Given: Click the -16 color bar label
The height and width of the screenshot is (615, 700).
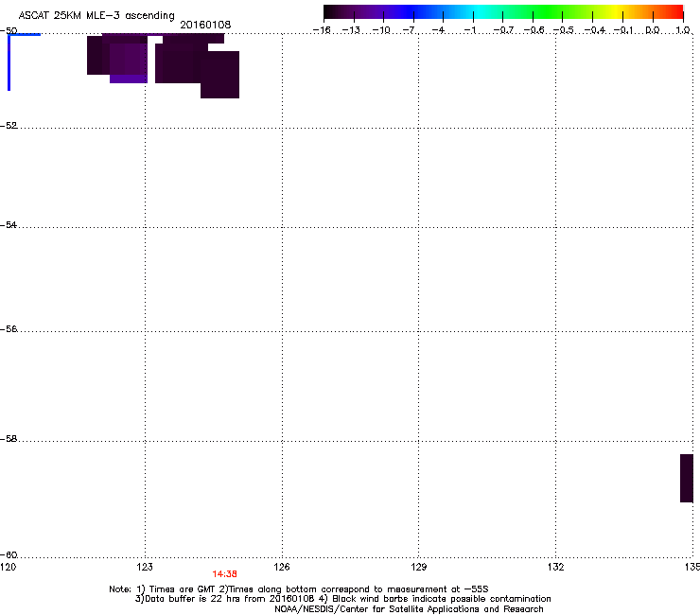Looking at the screenshot, I should 322,30.
